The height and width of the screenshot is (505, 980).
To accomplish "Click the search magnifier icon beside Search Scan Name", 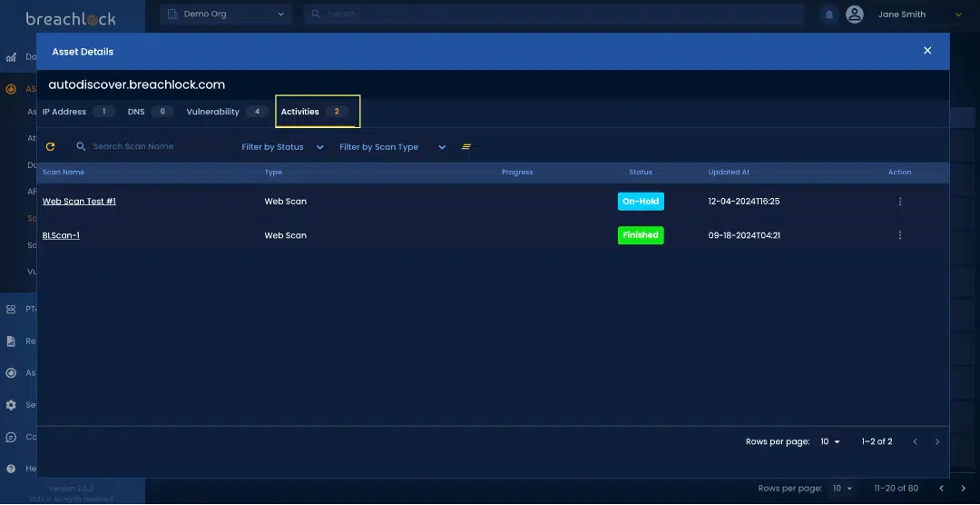I will 81,146.
